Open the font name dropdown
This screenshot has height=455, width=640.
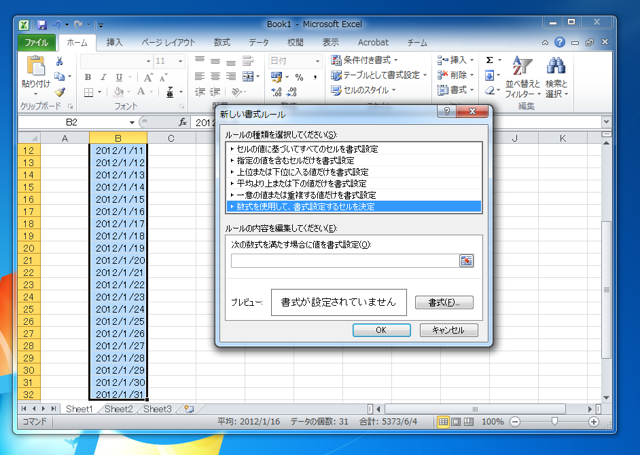(x=148, y=61)
